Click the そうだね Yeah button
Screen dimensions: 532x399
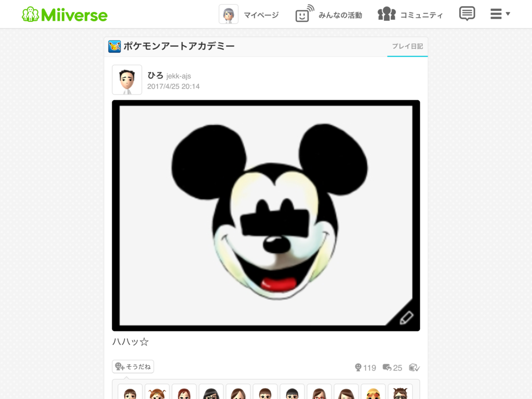point(133,366)
